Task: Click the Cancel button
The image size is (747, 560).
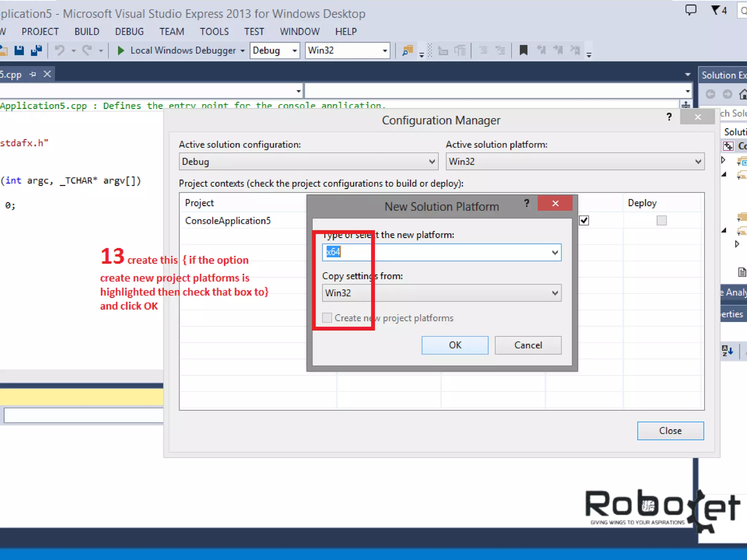Action: pyautogui.click(x=528, y=345)
